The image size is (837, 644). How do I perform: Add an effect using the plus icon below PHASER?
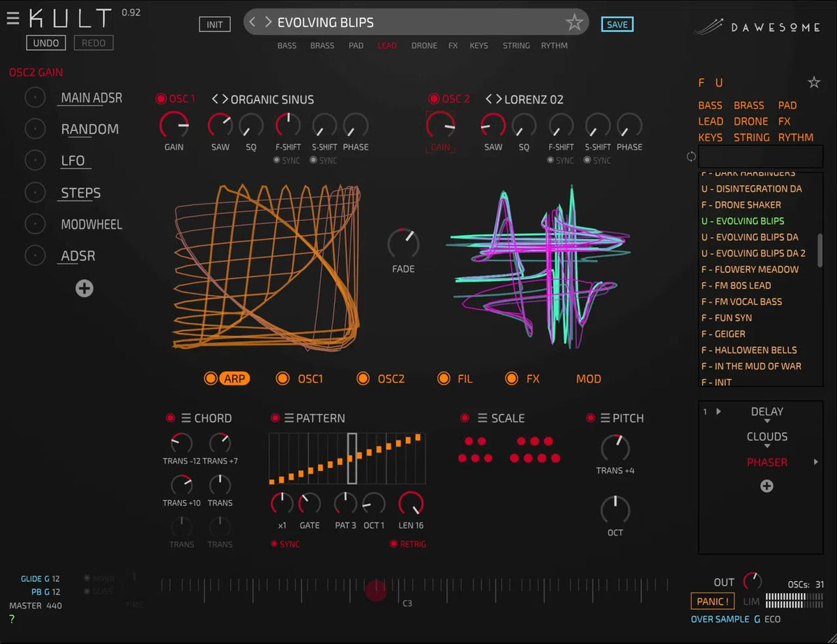[767, 486]
